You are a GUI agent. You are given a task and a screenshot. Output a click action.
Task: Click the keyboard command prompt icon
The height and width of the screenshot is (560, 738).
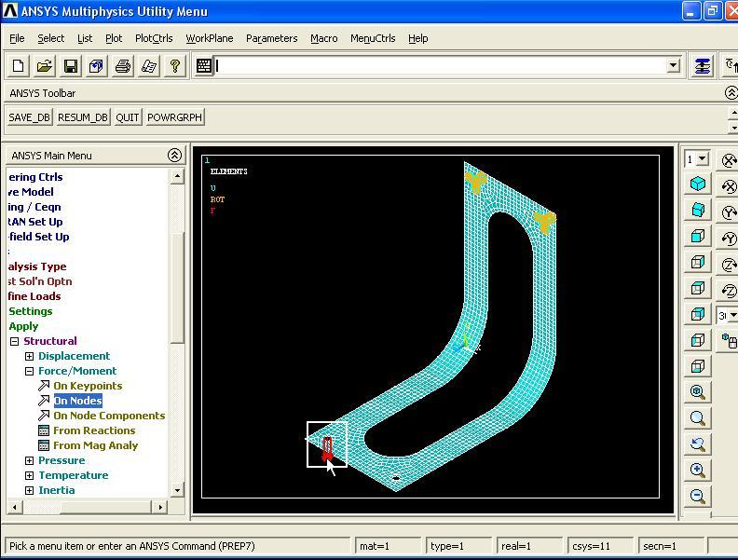pos(204,66)
